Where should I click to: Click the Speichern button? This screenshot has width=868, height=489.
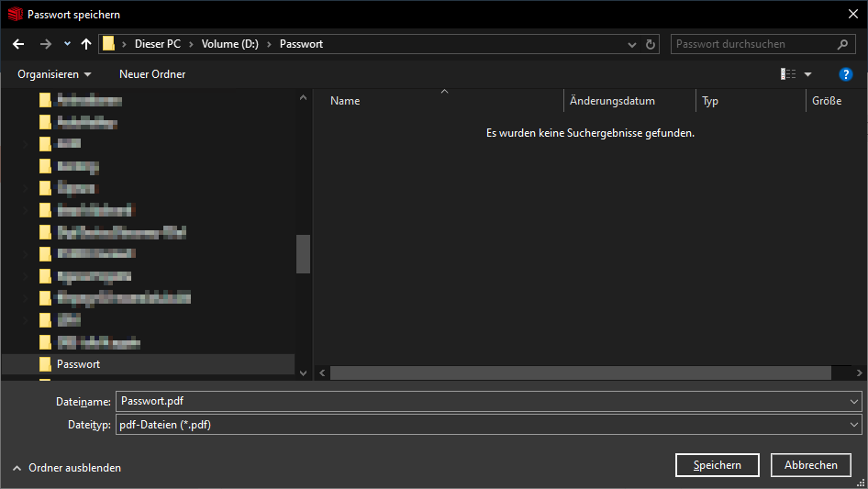(717, 465)
